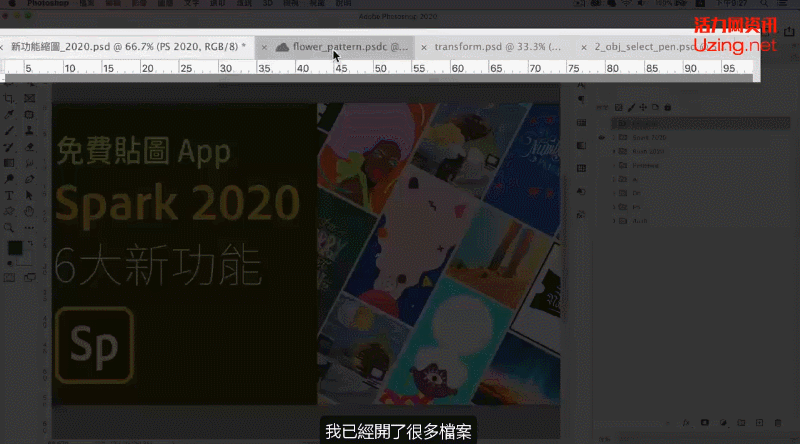Open the Apple menu
Viewport: 800px width, 444px height.
click(x=12, y=3)
